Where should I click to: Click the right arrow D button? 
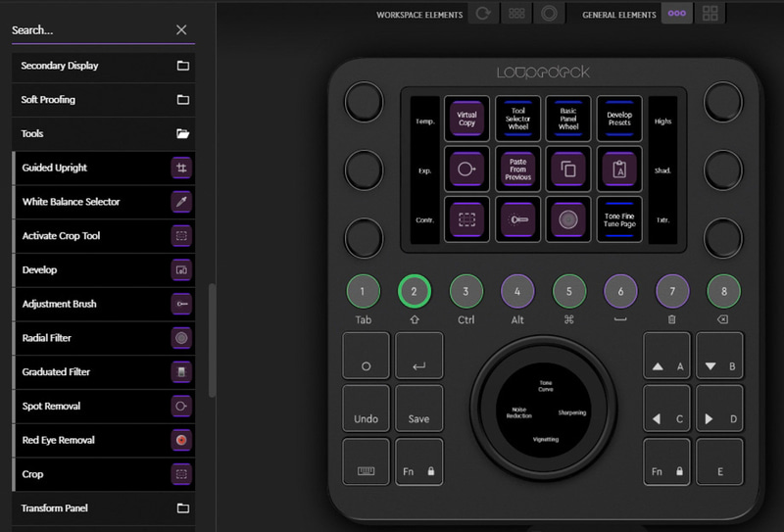[719, 409]
